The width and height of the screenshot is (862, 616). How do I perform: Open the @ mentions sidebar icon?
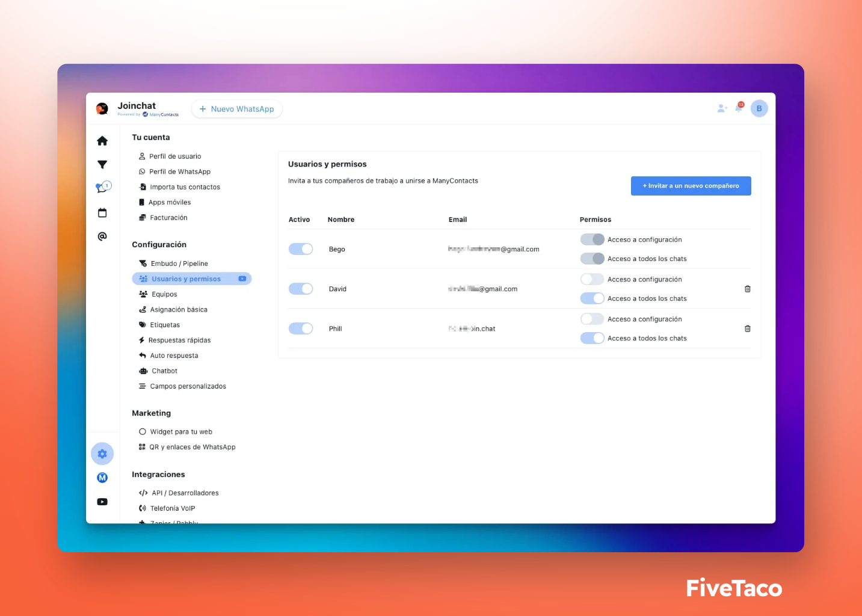(x=102, y=236)
